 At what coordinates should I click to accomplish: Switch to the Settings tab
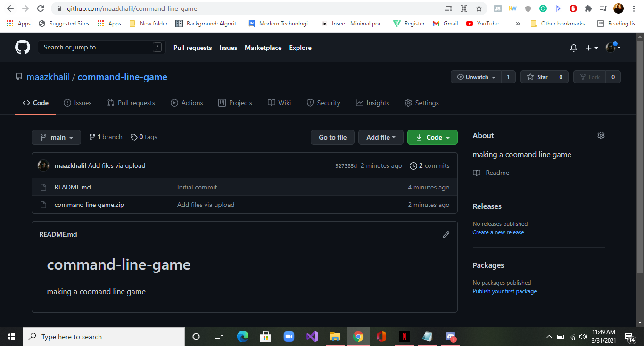421,103
